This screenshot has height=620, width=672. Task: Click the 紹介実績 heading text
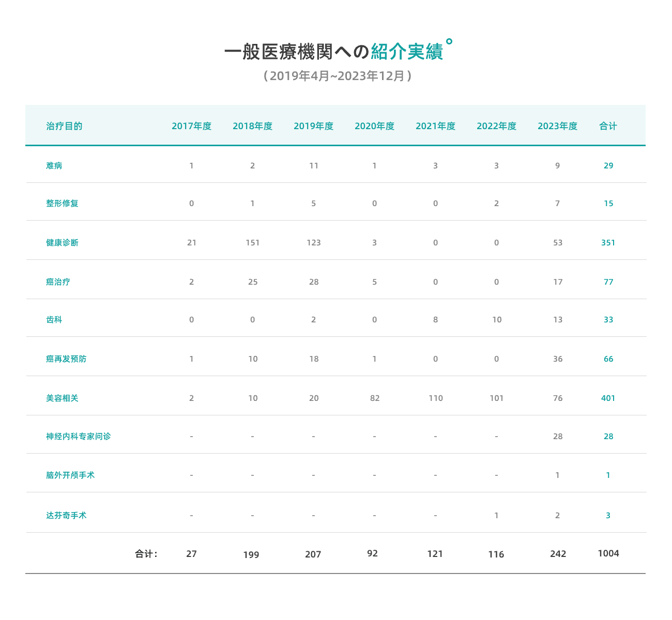(x=407, y=52)
